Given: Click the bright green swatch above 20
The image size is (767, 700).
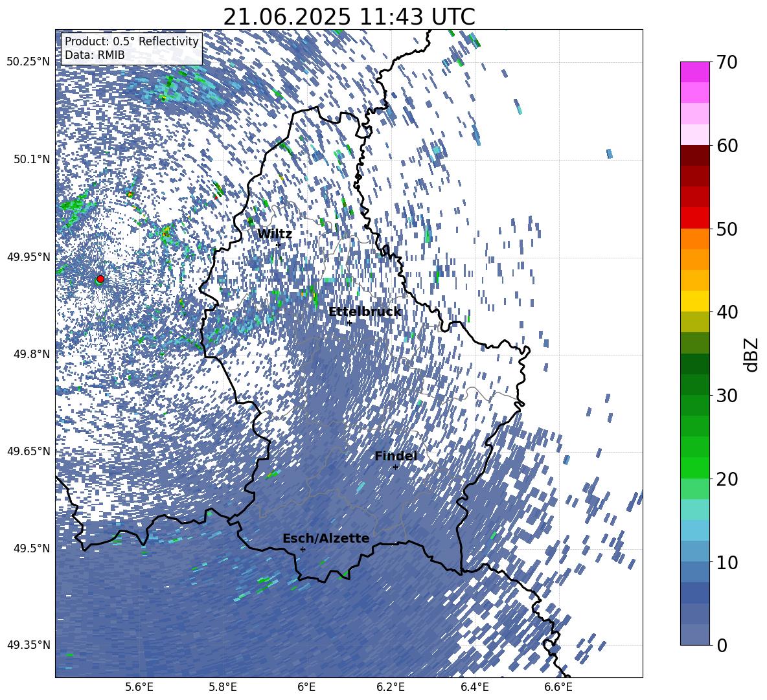Looking at the screenshot, I should click(694, 468).
